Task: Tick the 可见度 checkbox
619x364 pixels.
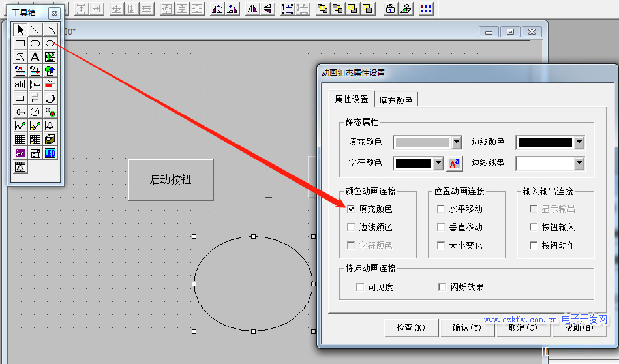Action: point(360,287)
